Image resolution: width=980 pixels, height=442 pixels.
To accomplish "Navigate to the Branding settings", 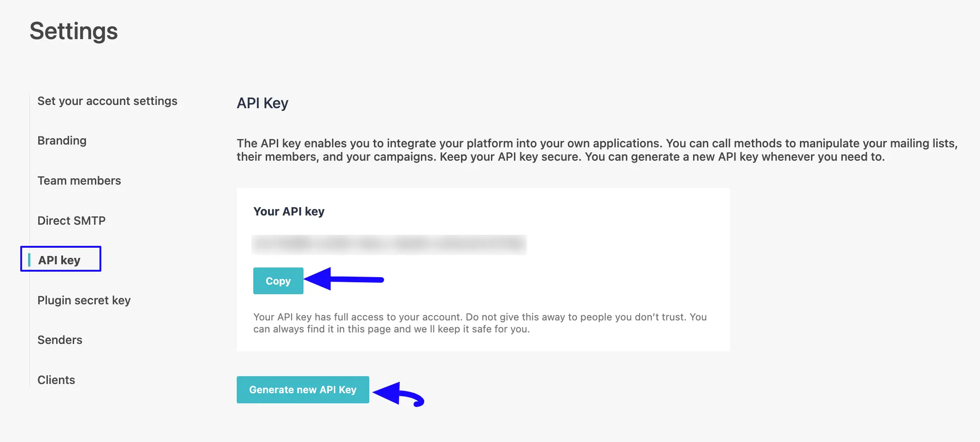I will 62,140.
